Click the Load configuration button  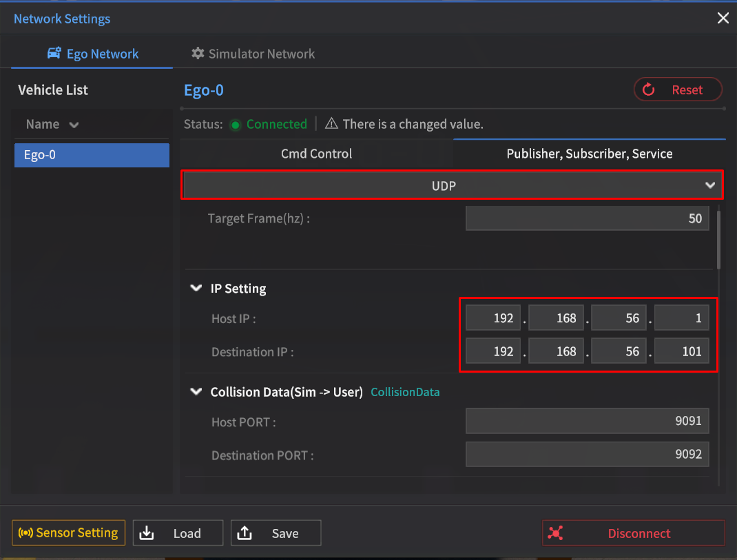[x=178, y=533]
